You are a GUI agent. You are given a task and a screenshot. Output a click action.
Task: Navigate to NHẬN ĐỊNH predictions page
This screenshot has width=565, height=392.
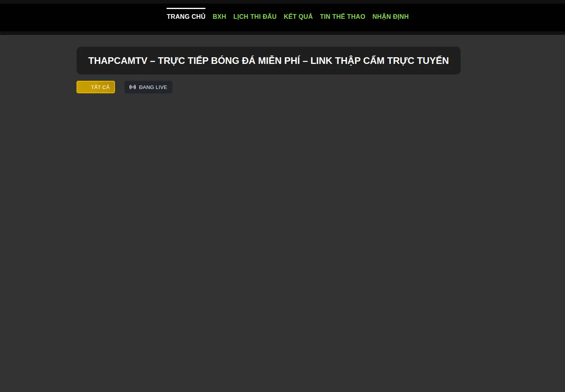390,16
